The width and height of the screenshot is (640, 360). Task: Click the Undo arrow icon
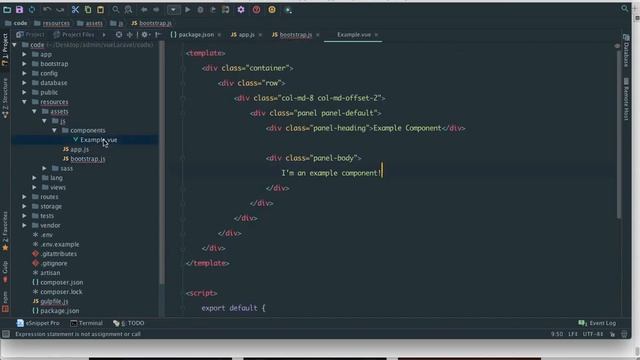point(47,9)
